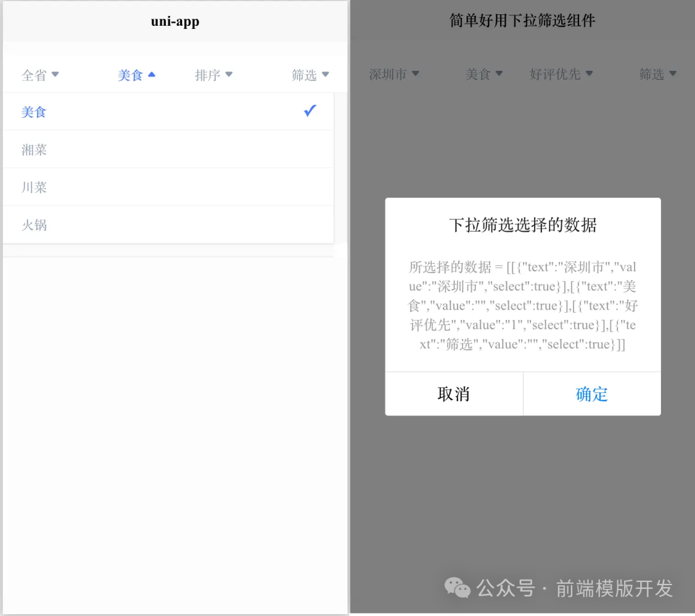The image size is (695, 616).
Task: Click the arrow beside 好评优先
Action: tap(589, 74)
